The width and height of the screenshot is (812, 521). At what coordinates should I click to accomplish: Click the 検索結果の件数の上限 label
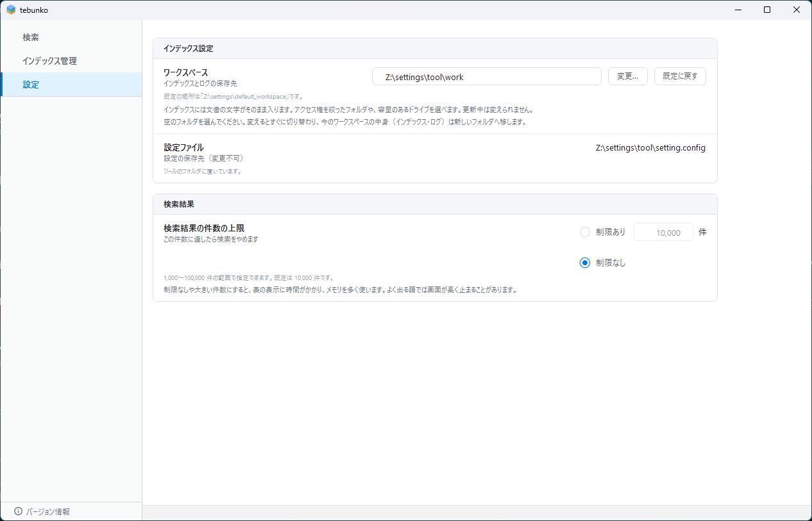204,228
